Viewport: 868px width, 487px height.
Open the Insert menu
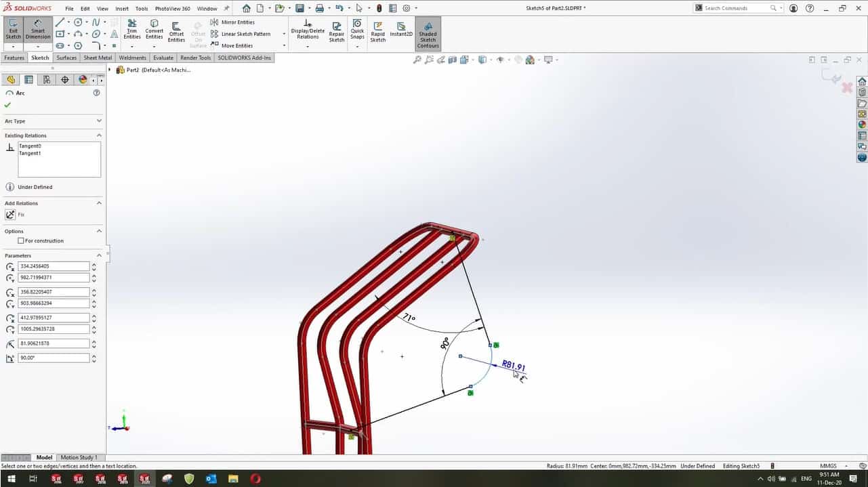coord(122,9)
